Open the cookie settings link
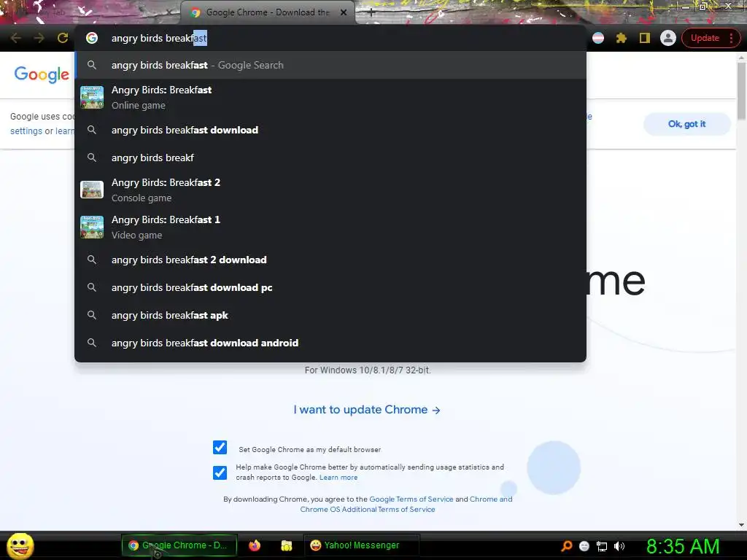Viewport: 747px width, 560px height. pyautogui.click(x=26, y=131)
